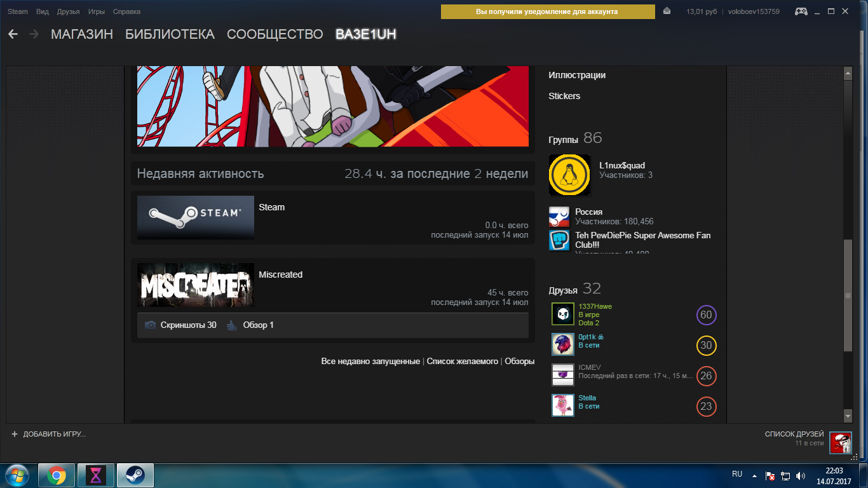Click the level 26 badge
The height and width of the screenshot is (488, 868).
coord(706,376)
